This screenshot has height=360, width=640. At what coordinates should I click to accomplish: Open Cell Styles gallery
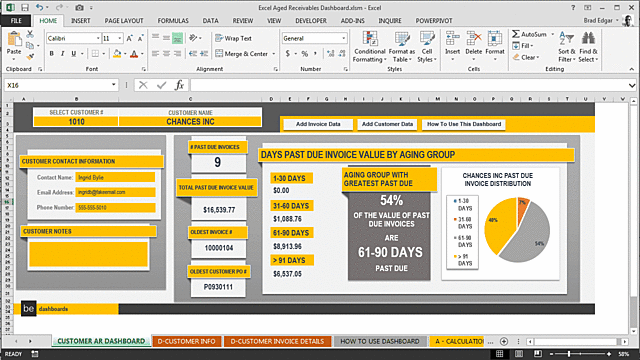[427, 47]
